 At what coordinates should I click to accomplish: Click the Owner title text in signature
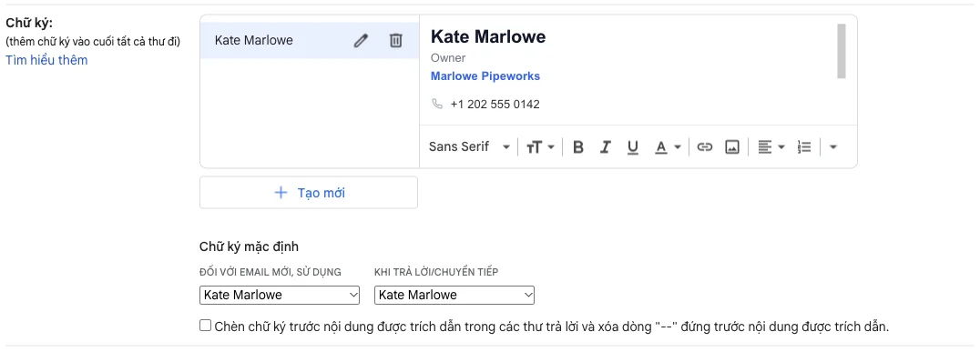[x=448, y=58]
